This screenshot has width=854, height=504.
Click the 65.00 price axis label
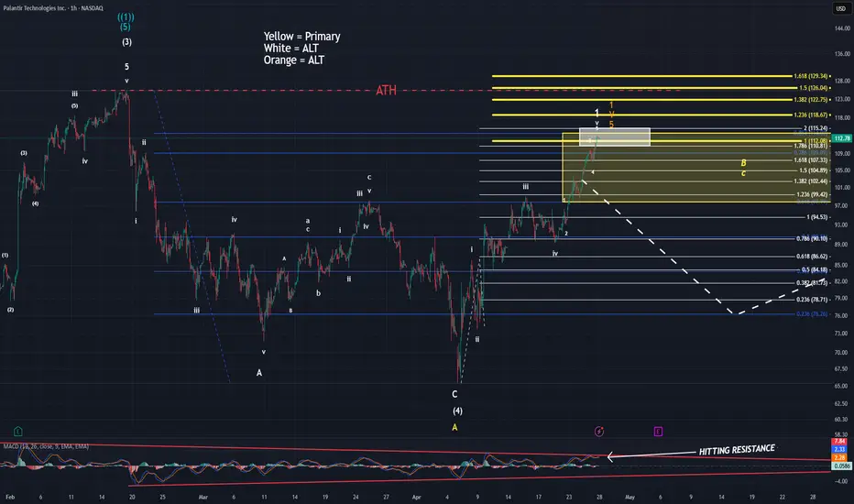841,386
